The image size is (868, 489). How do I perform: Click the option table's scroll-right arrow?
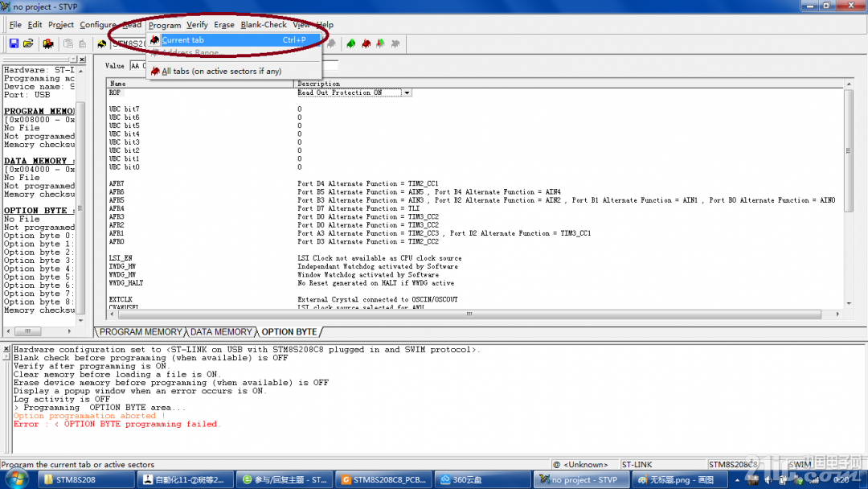837,314
